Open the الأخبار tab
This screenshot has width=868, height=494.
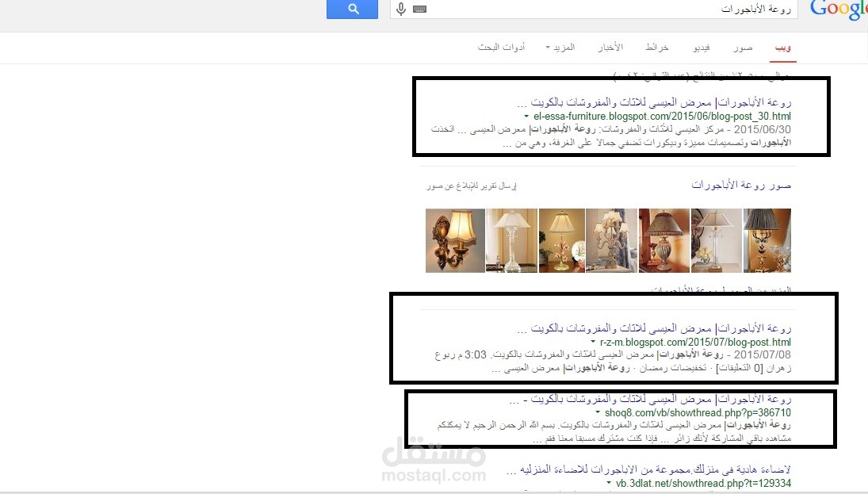610,48
